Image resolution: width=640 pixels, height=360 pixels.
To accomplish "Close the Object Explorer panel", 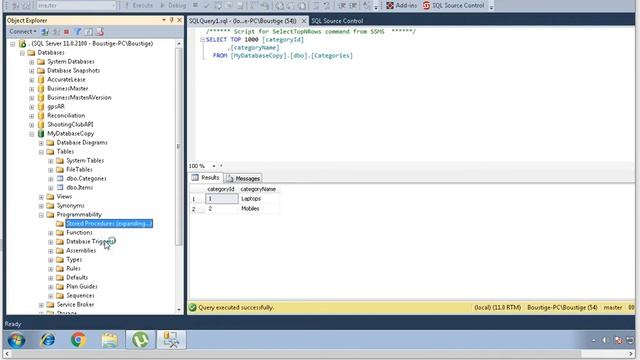I will point(179,20).
